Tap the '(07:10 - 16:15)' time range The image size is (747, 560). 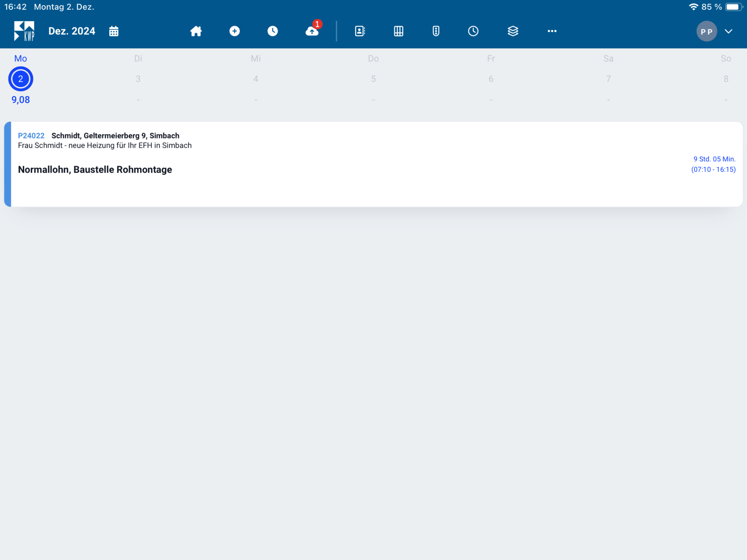(713, 170)
